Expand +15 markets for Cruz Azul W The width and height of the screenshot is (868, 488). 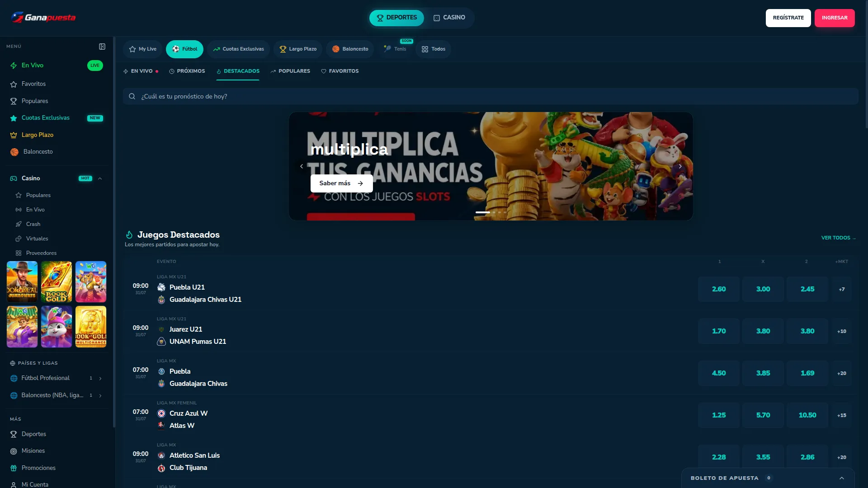pos(842,415)
